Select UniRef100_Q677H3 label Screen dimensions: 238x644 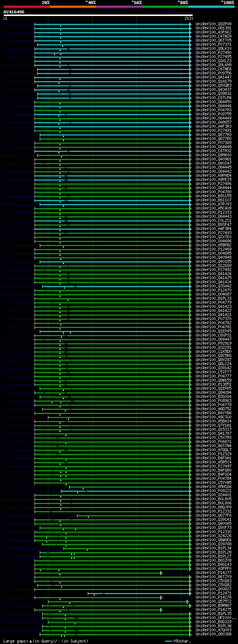pyautogui.click(x=213, y=135)
